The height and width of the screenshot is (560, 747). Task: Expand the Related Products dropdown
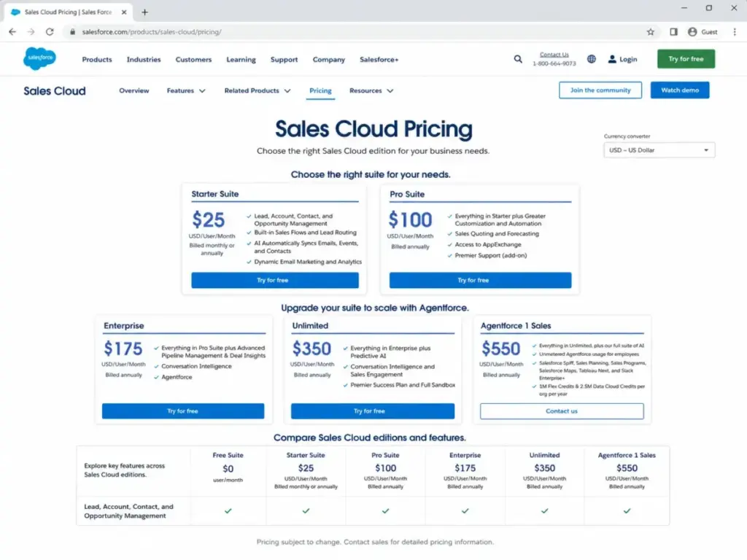[x=258, y=90]
